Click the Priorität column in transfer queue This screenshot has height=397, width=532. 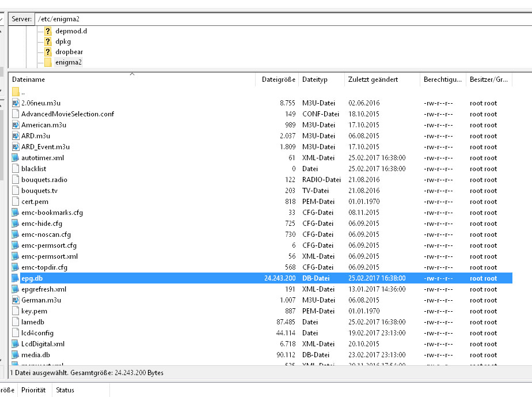(x=33, y=390)
